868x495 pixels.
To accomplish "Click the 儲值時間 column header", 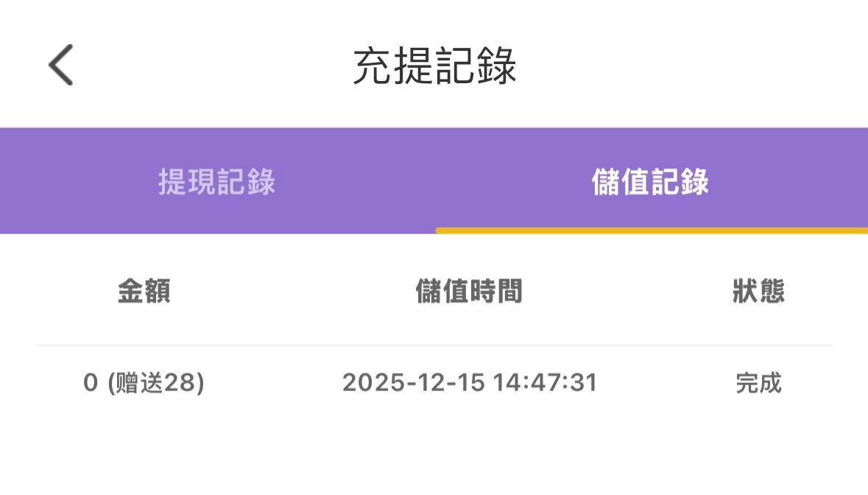I will coord(469,292).
